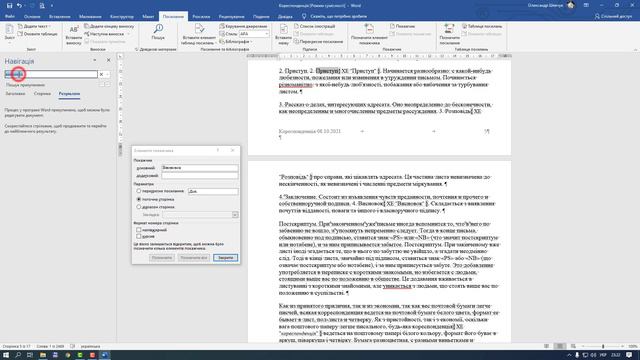
Task: Click the Позначити button in dialog
Action: pos(162,258)
